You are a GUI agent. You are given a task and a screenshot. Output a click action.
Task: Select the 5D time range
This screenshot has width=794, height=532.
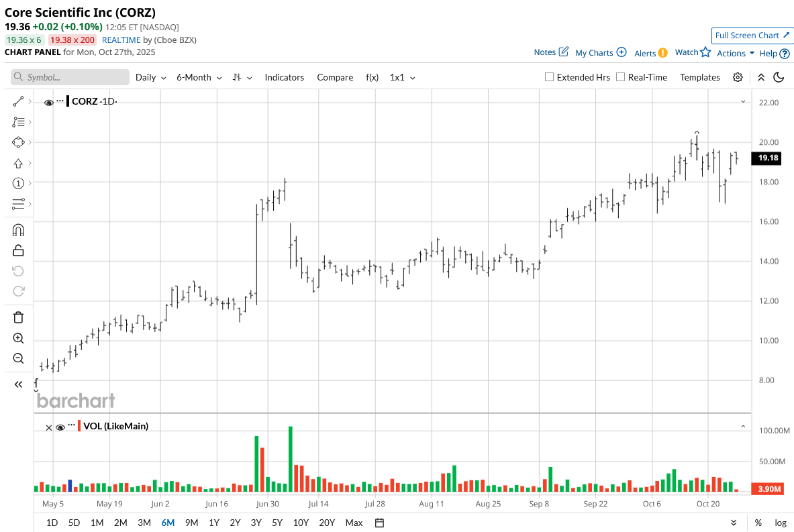click(74, 523)
